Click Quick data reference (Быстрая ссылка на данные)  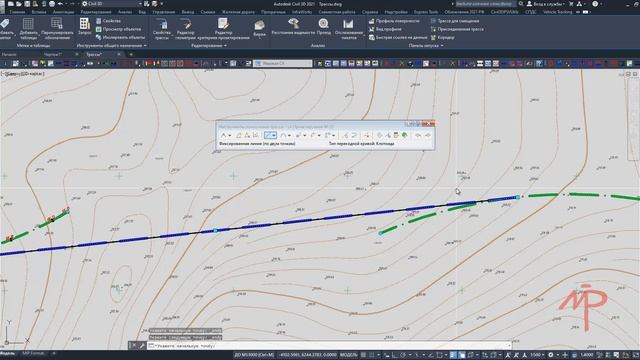tap(398, 37)
